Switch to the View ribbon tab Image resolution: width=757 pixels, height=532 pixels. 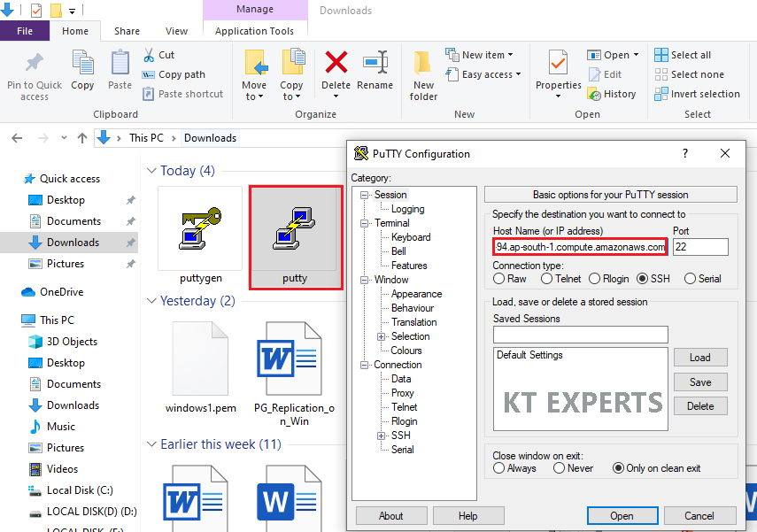pos(176,31)
